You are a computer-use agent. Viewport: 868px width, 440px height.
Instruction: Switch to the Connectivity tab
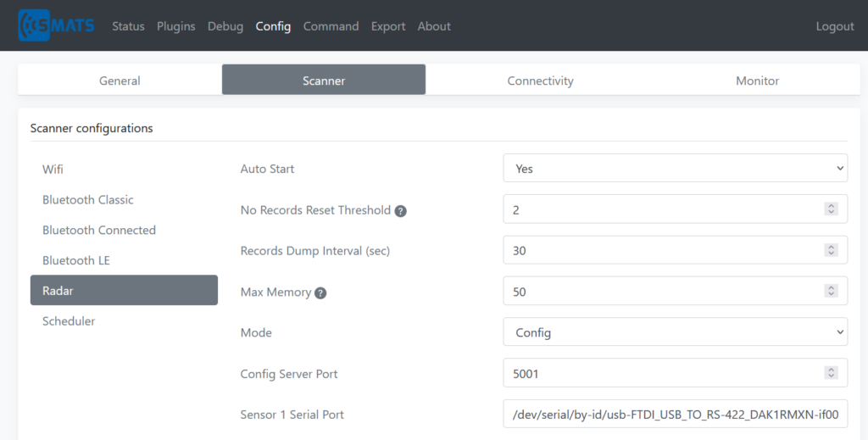[540, 81]
